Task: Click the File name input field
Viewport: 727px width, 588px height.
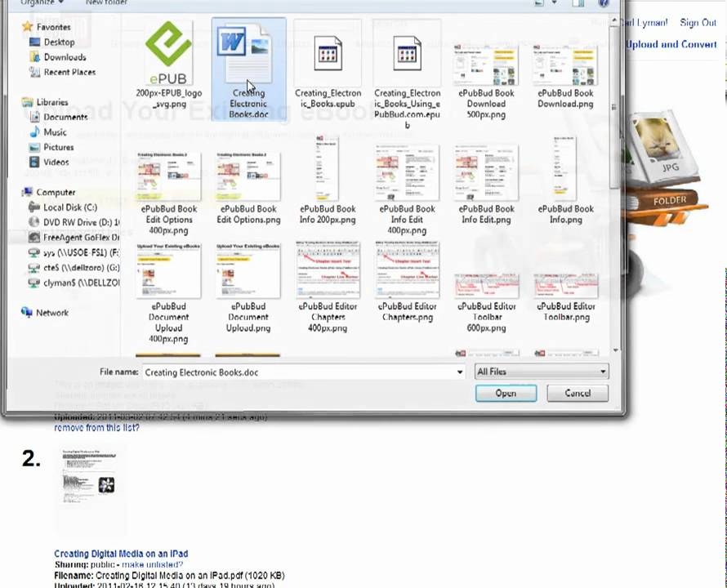Action: coord(298,372)
